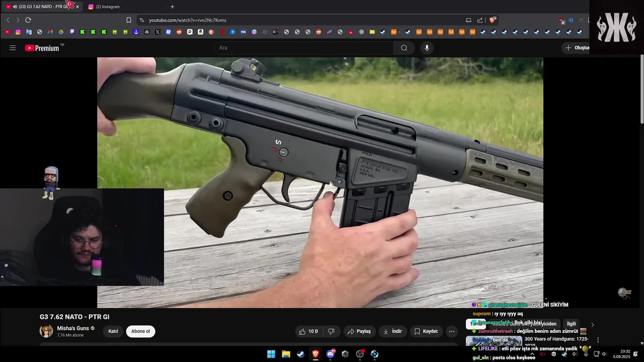Go back to the previous page
The width and height of the screenshot is (644, 362).
(x=8, y=20)
